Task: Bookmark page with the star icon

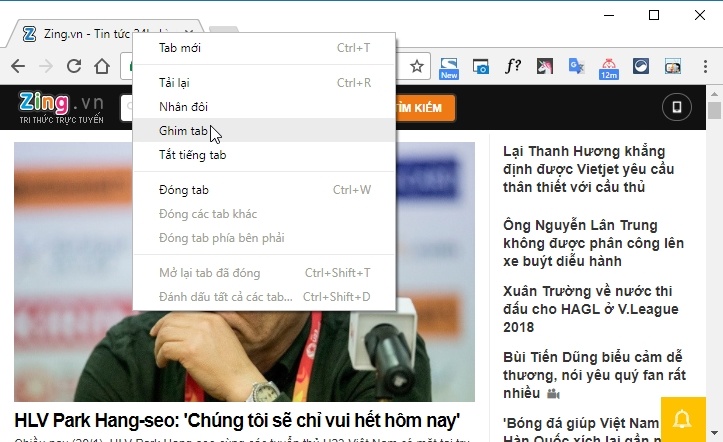Action: (417, 66)
